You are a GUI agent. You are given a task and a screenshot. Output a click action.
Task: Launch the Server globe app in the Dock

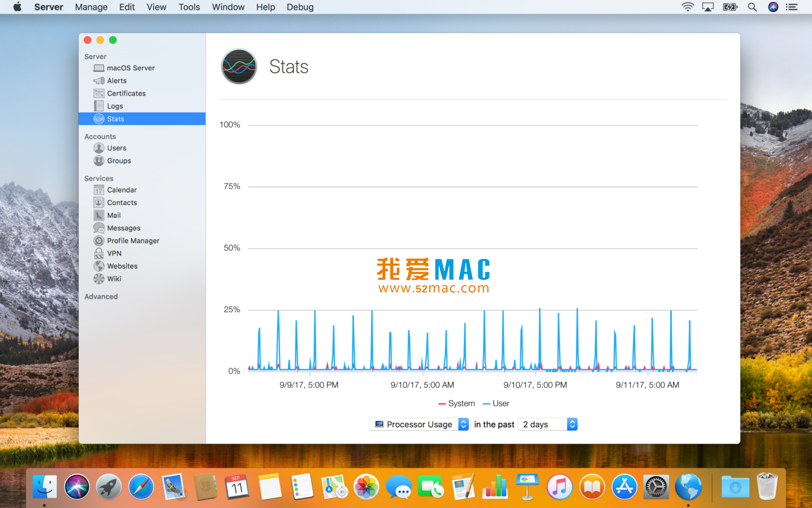pos(688,487)
